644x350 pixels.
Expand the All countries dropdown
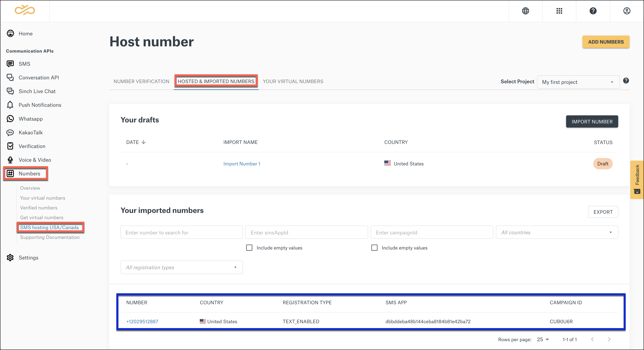pyautogui.click(x=557, y=232)
